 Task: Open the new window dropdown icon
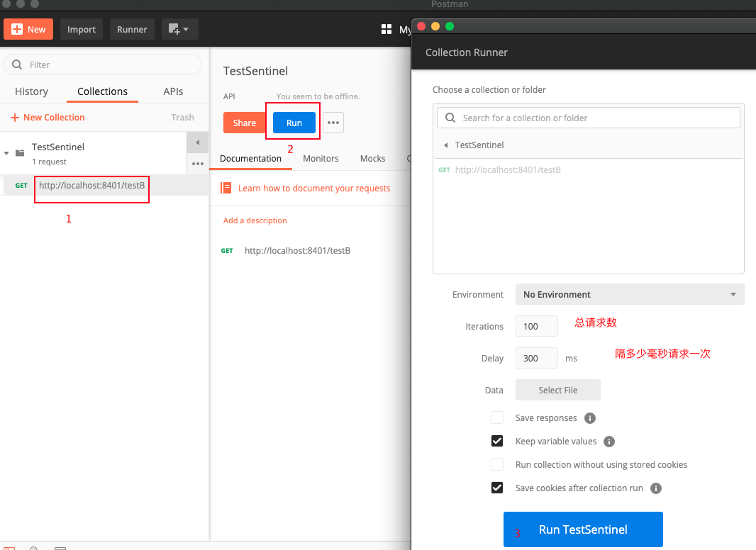pos(179,29)
